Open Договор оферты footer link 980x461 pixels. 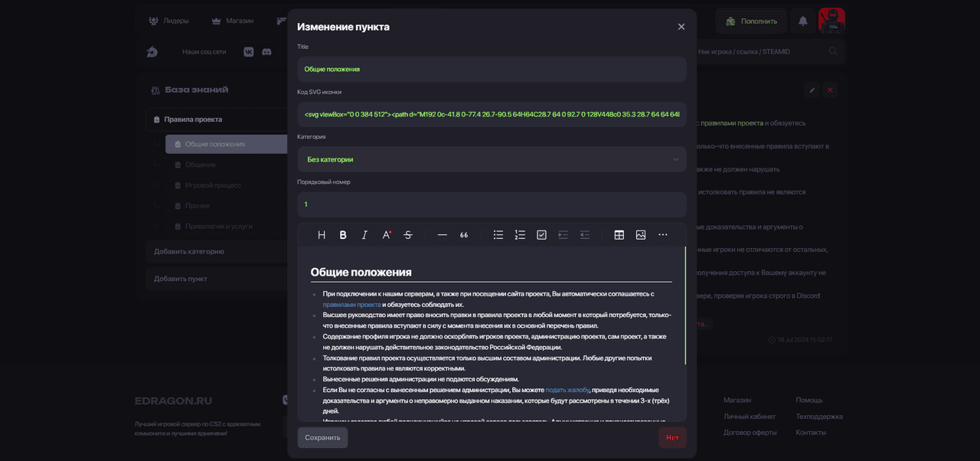(x=752, y=433)
